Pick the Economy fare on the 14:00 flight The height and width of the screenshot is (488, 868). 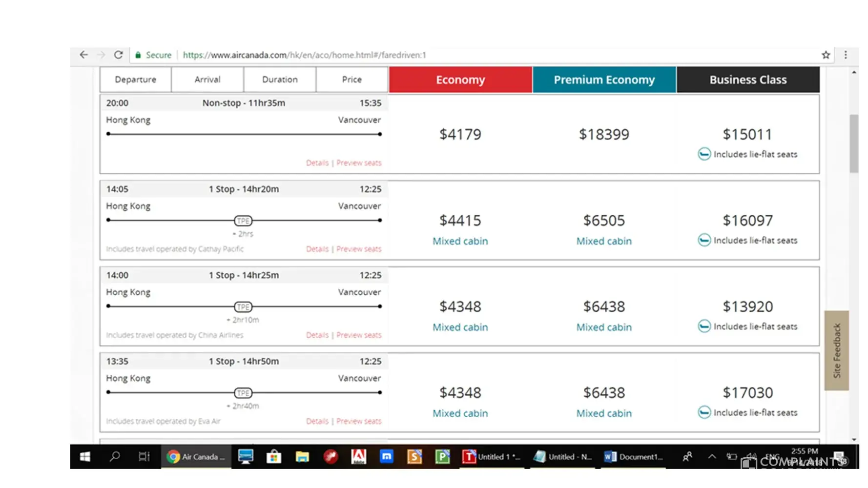pos(460,306)
